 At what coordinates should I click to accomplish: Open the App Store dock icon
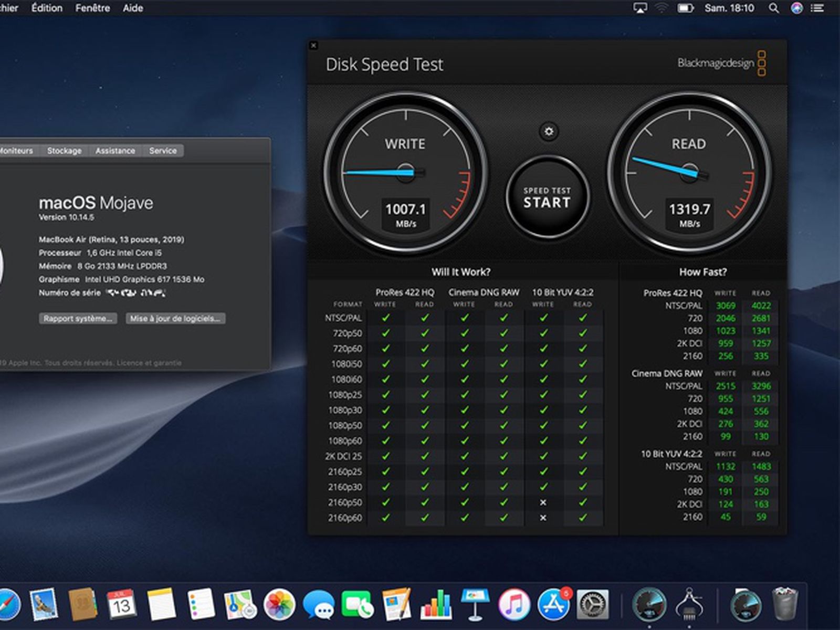pos(554,605)
